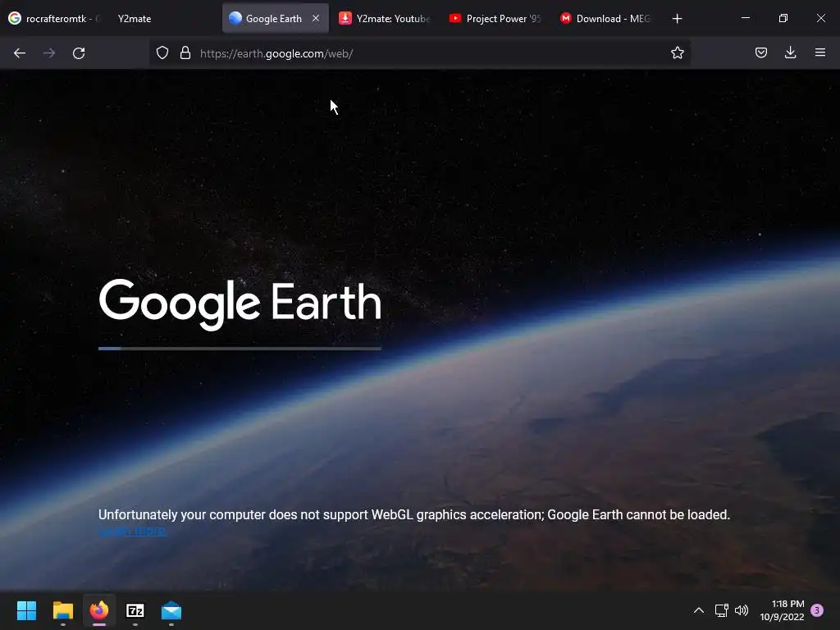The width and height of the screenshot is (840, 630).
Task: Open the notification center badge with 3
Action: [817, 610]
